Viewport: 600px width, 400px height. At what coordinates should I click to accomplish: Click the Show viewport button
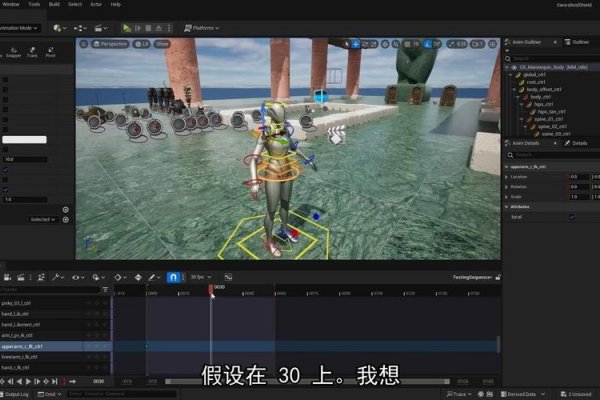pyautogui.click(x=162, y=44)
